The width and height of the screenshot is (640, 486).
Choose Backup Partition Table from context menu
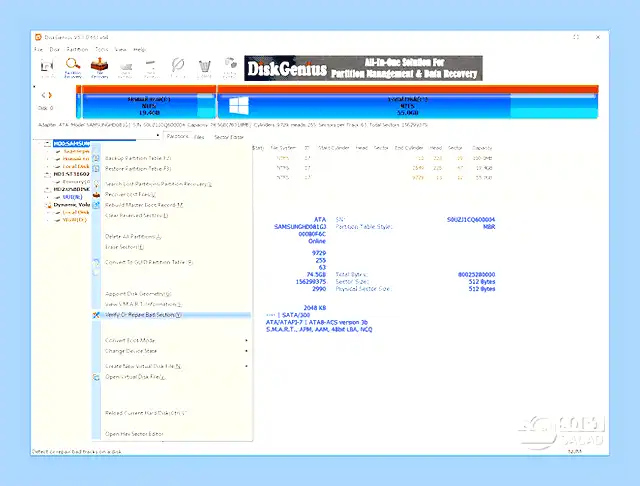[x=171, y=158]
